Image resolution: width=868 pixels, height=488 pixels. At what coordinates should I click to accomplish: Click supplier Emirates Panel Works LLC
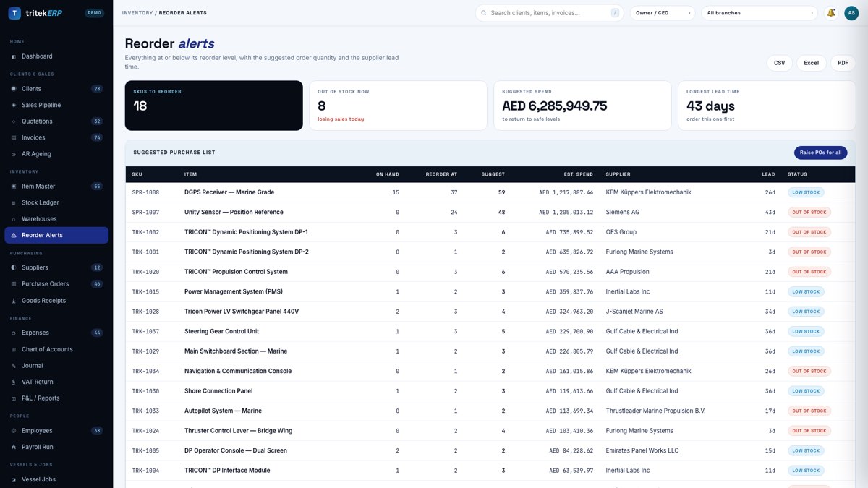tap(642, 450)
